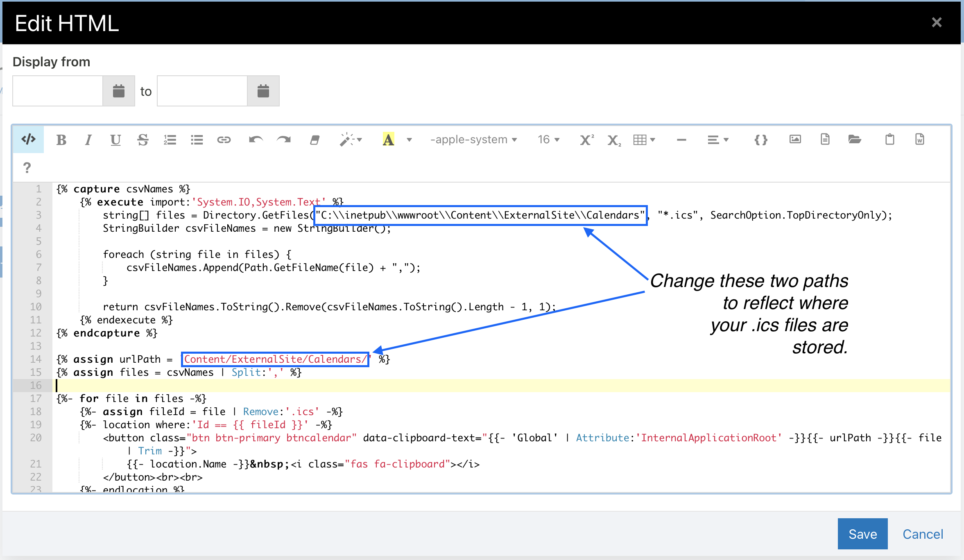Click the redo arrow
This screenshot has width=964, height=560.
pyautogui.click(x=283, y=140)
